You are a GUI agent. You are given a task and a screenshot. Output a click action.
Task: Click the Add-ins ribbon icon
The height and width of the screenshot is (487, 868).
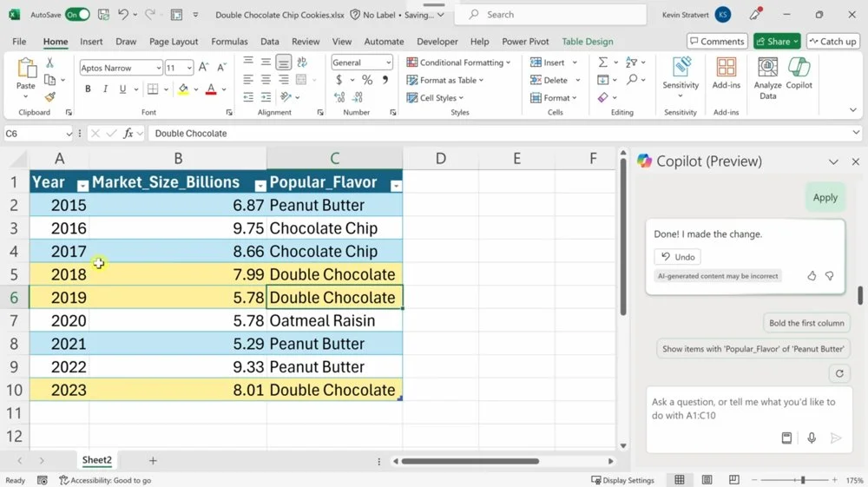pos(727,69)
